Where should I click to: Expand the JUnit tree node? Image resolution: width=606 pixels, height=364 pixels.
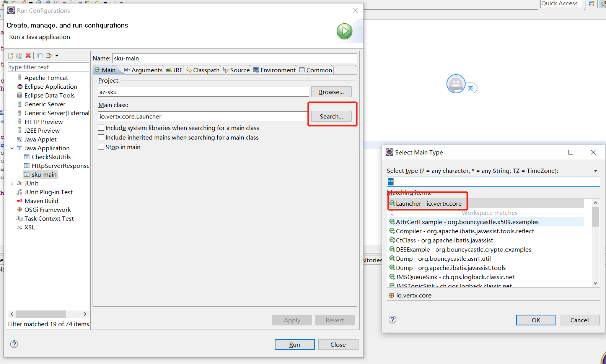click(x=12, y=184)
